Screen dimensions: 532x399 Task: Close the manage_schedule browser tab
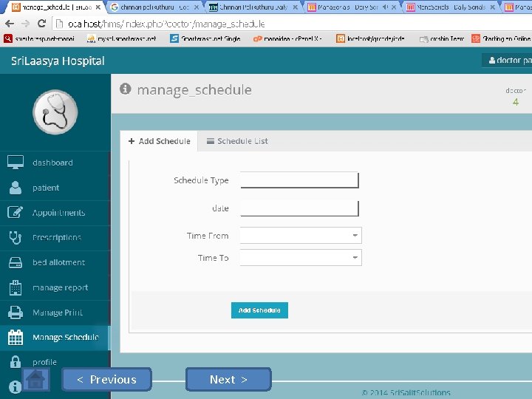[98, 7]
